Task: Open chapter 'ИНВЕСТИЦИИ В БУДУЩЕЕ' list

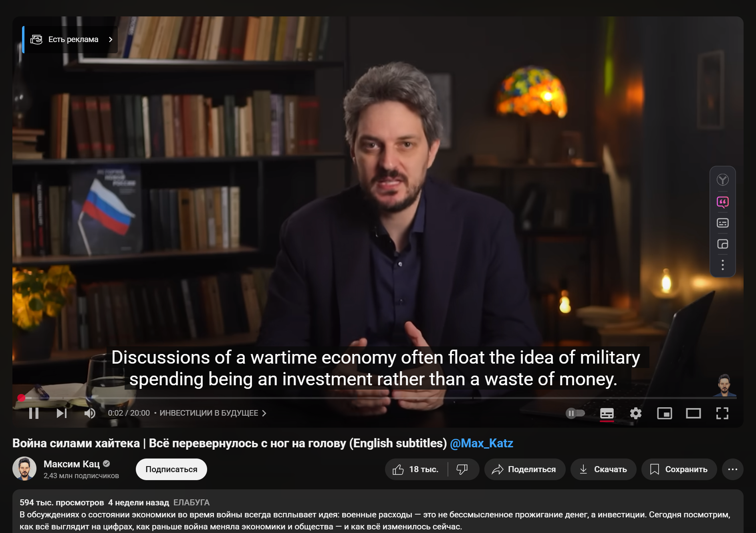Action: (213, 413)
